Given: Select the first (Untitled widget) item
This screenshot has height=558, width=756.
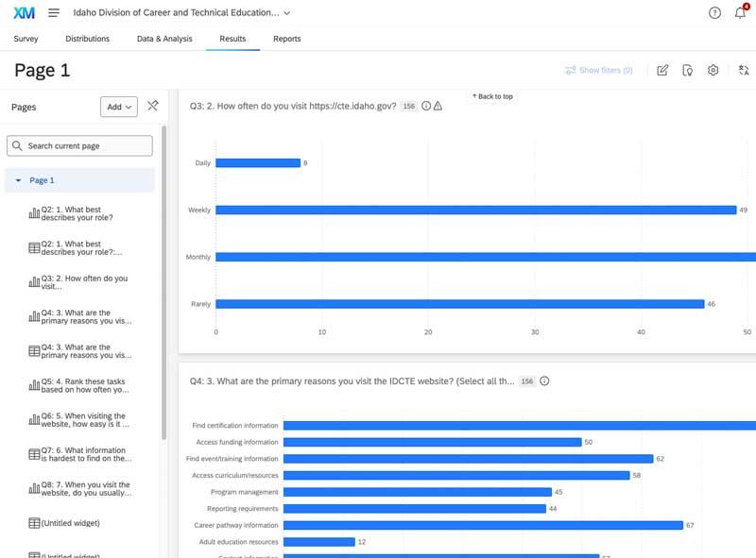Looking at the screenshot, I should pos(65,523).
